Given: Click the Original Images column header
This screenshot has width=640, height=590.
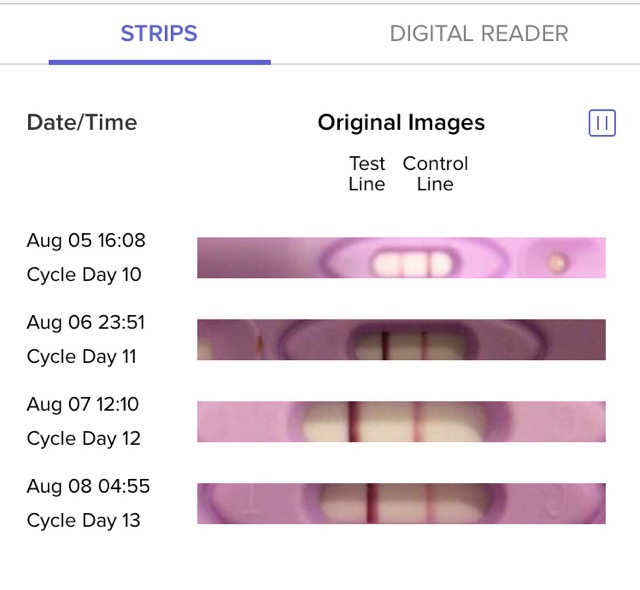Looking at the screenshot, I should click(x=401, y=123).
